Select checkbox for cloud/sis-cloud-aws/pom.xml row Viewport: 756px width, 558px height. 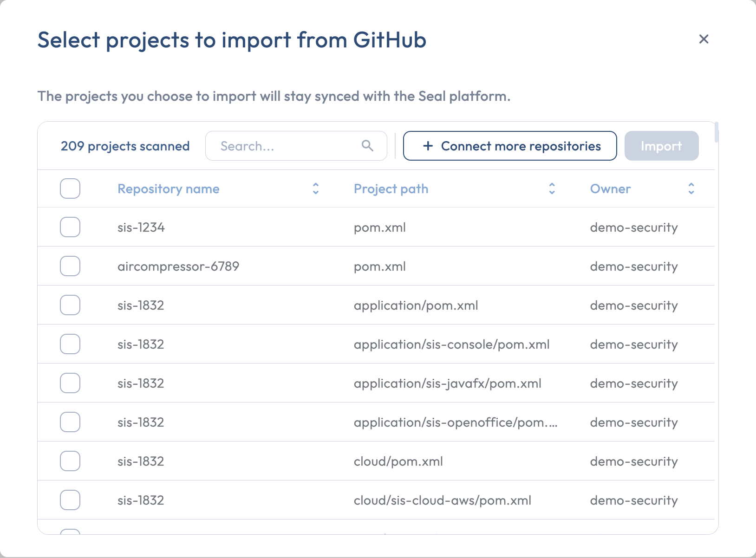(x=70, y=500)
